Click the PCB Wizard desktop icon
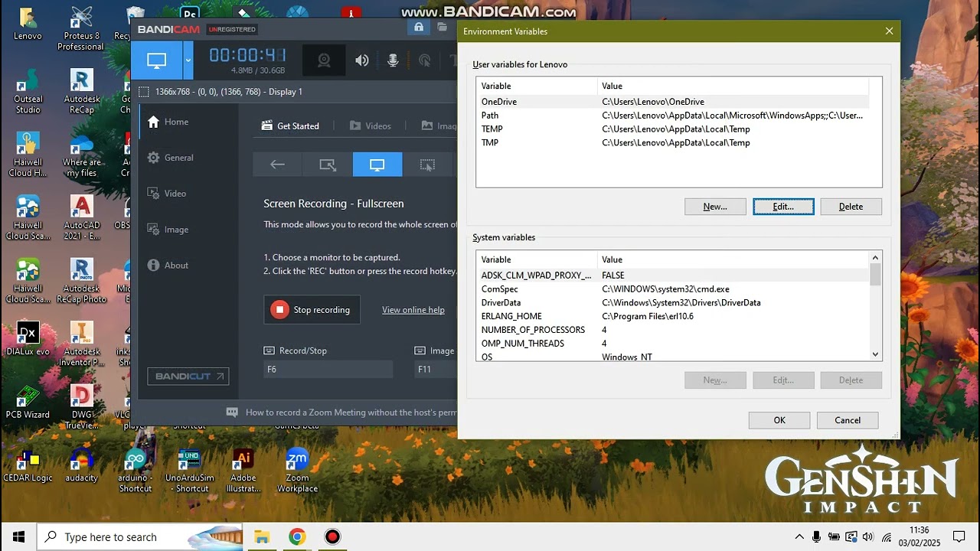 click(x=28, y=402)
